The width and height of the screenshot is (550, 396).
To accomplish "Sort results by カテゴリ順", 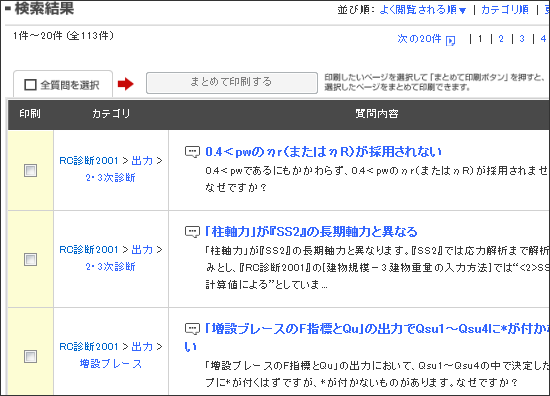I will pyautogui.click(x=505, y=9).
